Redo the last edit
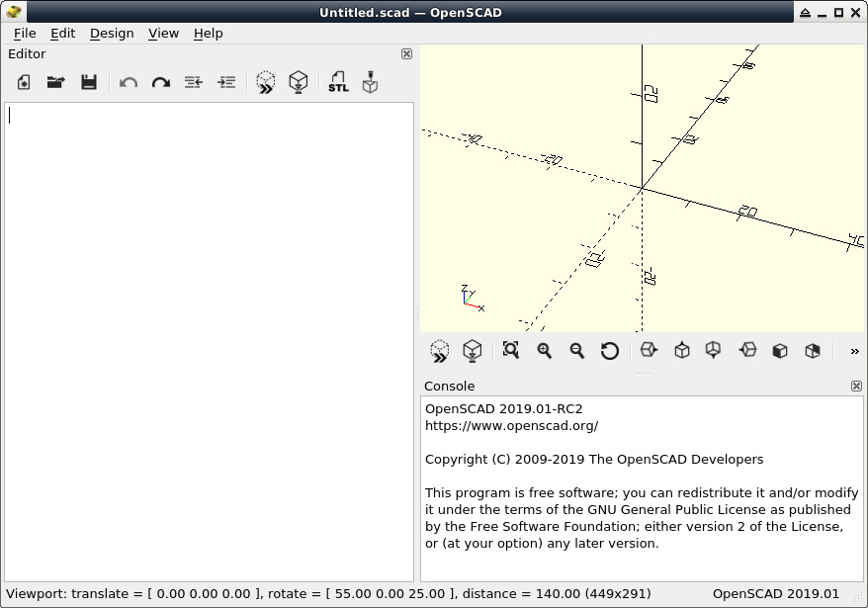This screenshot has height=608, width=868. pyautogui.click(x=161, y=83)
